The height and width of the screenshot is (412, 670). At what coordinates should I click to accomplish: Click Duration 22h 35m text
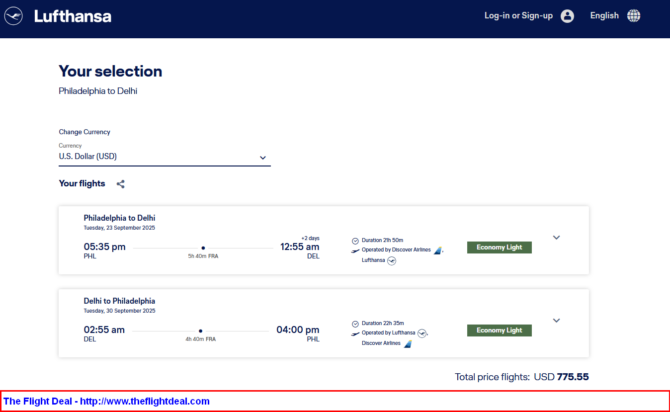(382, 323)
